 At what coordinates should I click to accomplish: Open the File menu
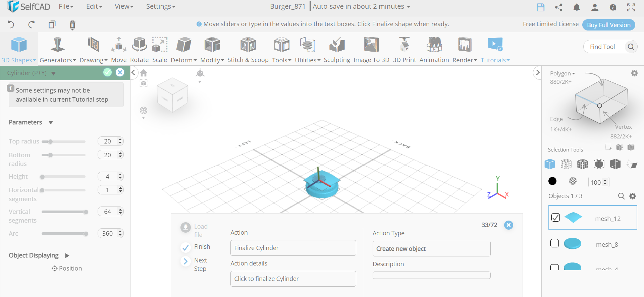click(66, 6)
